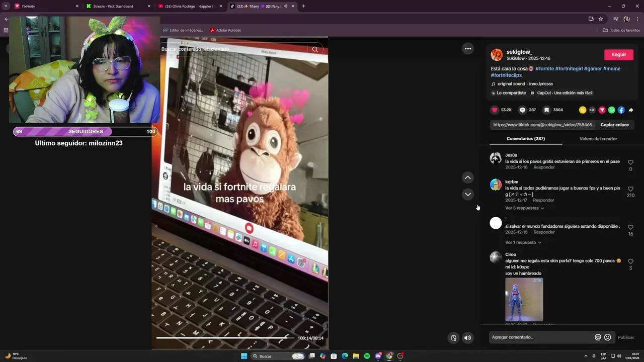Open the emoji picker in comment box
The height and width of the screenshot is (362, 644).
[608, 337]
